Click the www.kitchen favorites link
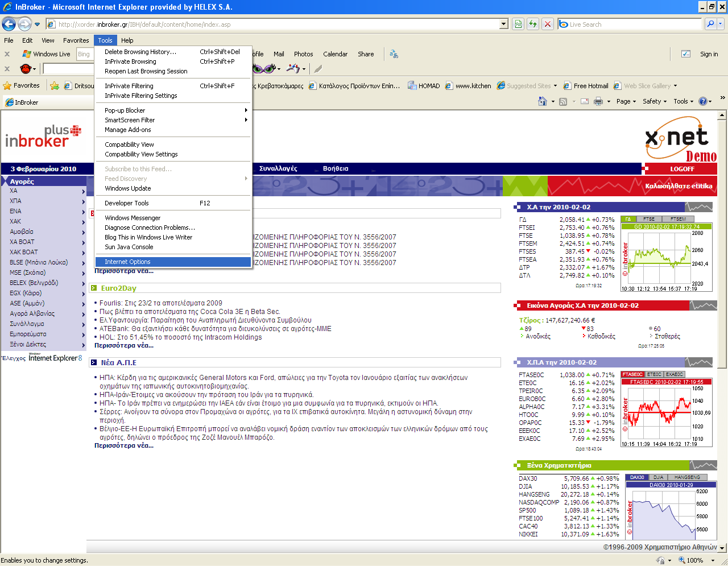This screenshot has width=728, height=566. [x=468, y=86]
